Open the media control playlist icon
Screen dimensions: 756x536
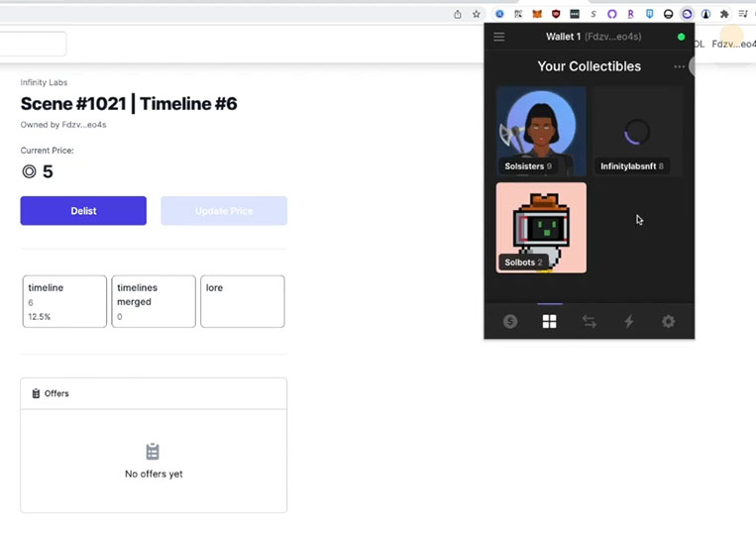click(x=743, y=15)
